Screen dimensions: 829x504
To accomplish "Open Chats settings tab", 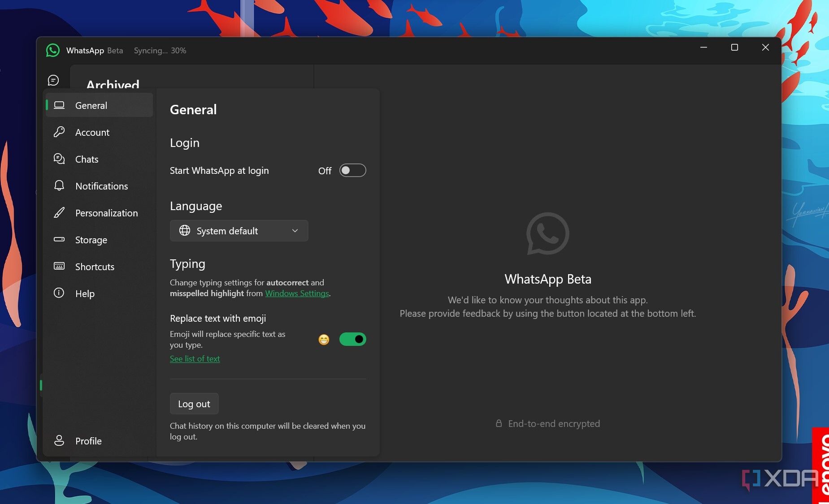I will 100,159.
